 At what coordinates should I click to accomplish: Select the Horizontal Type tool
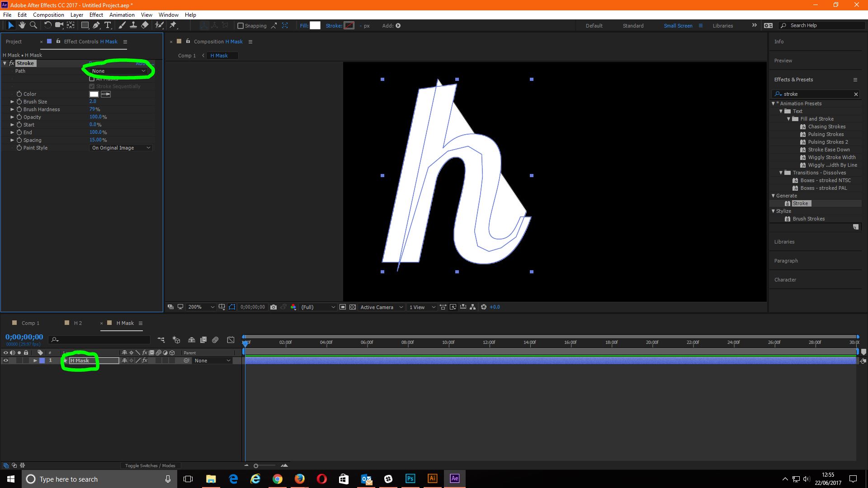(108, 25)
